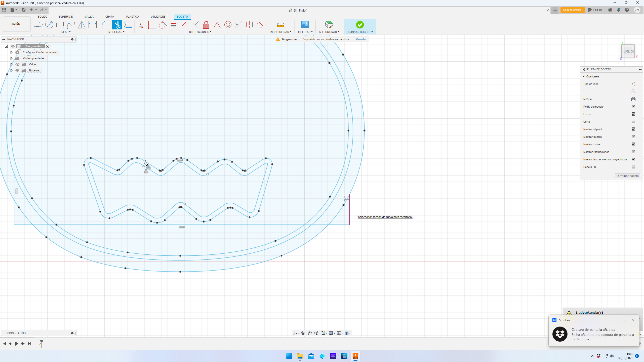Screen dimensions: 644x362
Task: Select the two-point rectangle tool
Action: click(60, 25)
